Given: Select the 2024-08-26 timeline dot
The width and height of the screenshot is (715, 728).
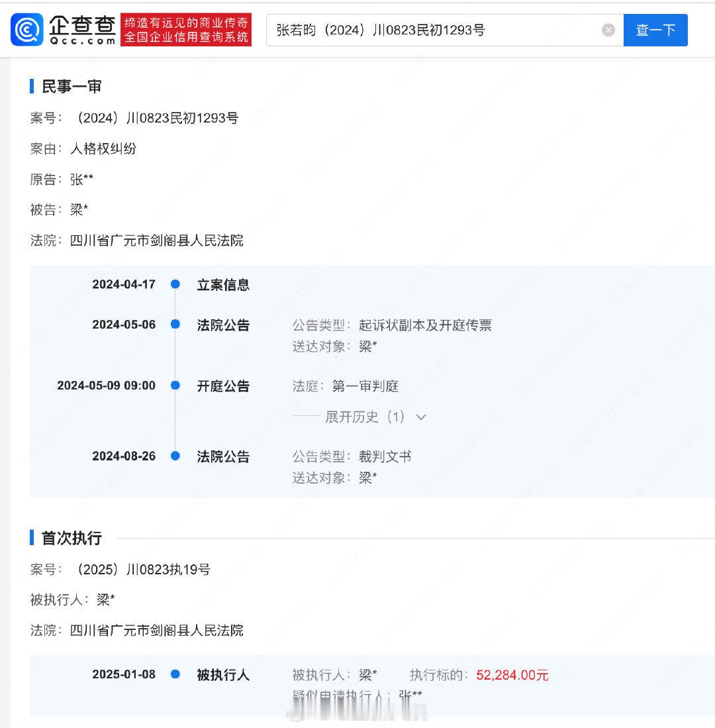Looking at the screenshot, I should [175, 456].
